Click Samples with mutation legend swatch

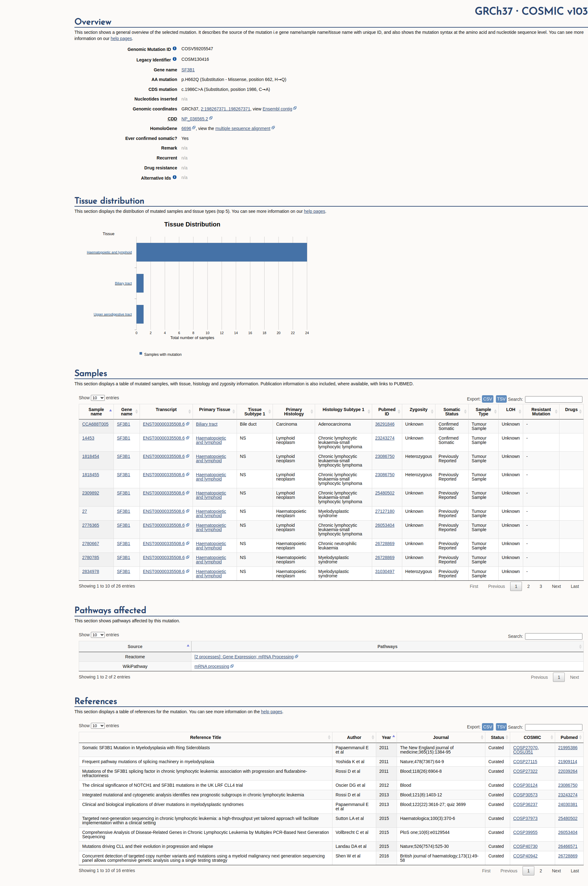140,353
